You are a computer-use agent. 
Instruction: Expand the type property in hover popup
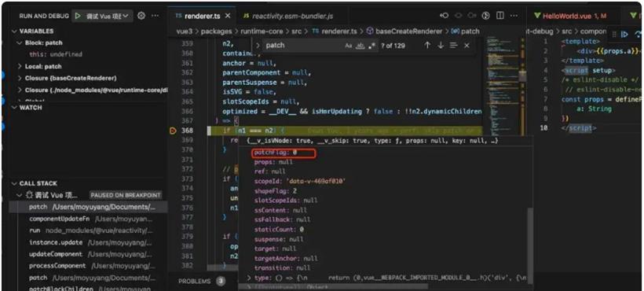pyautogui.click(x=249, y=278)
